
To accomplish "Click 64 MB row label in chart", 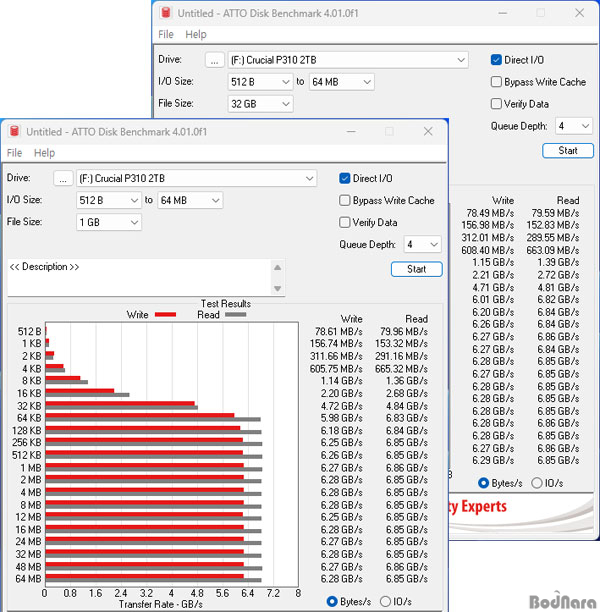I will click(28, 579).
